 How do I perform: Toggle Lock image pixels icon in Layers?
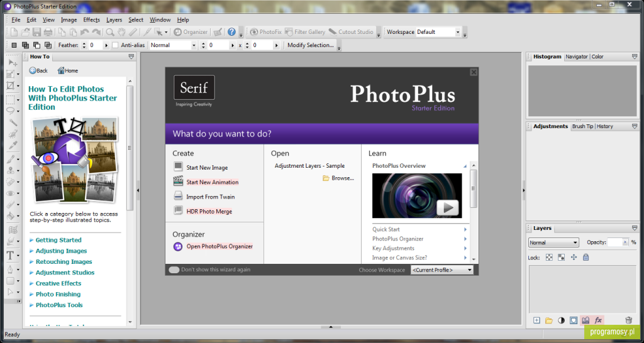562,258
